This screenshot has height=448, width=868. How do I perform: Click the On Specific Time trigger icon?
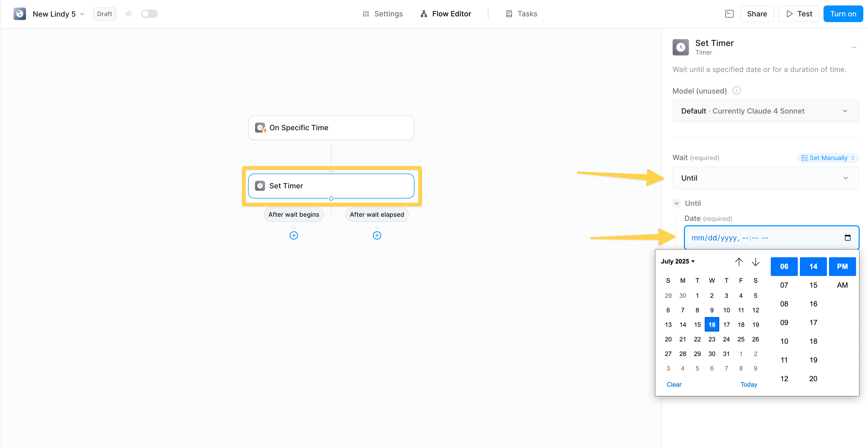(260, 128)
